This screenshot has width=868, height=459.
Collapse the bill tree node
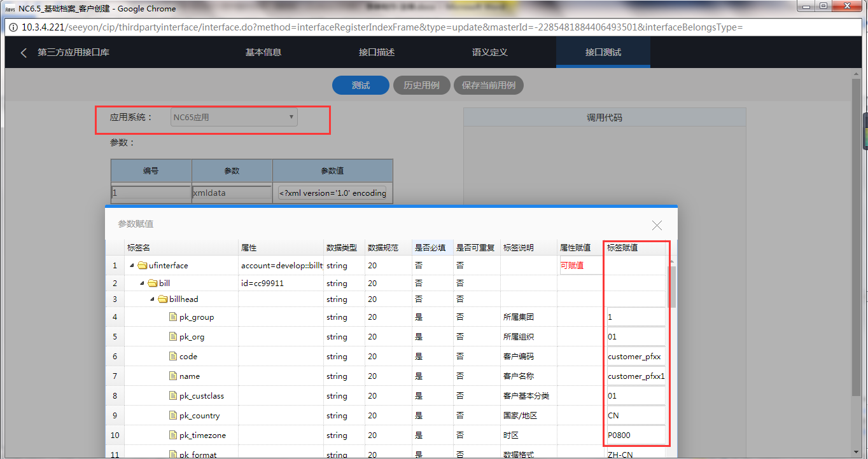[142, 284]
